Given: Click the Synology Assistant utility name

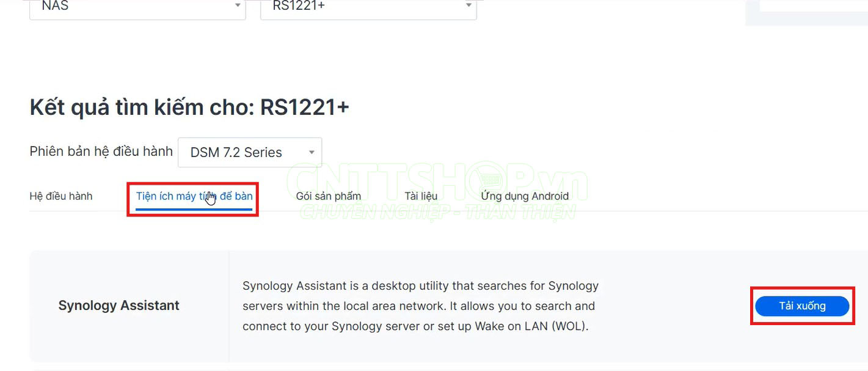Looking at the screenshot, I should [x=119, y=306].
